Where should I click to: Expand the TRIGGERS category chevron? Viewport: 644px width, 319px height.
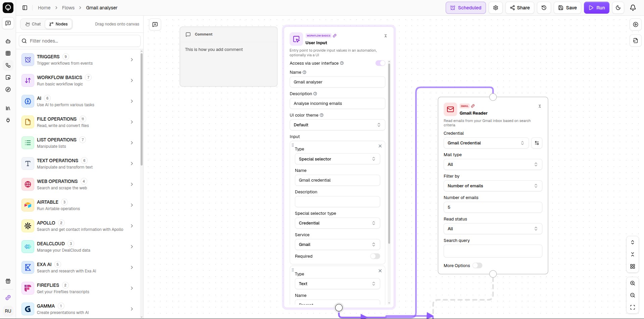(x=132, y=60)
